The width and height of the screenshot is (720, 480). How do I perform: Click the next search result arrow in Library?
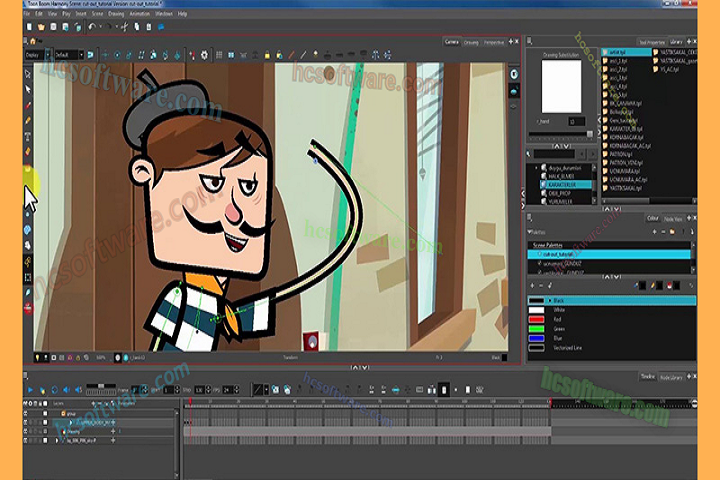(592, 154)
